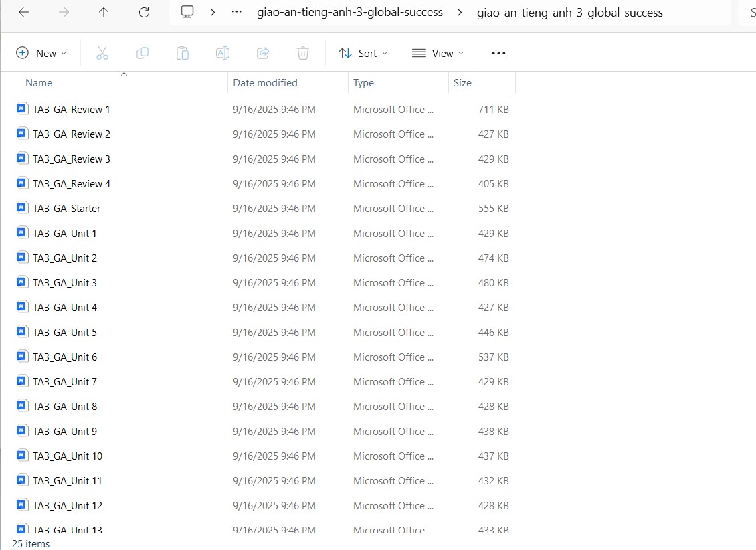The image size is (756, 550).
Task: Sort files by Size column header
Action: [462, 83]
